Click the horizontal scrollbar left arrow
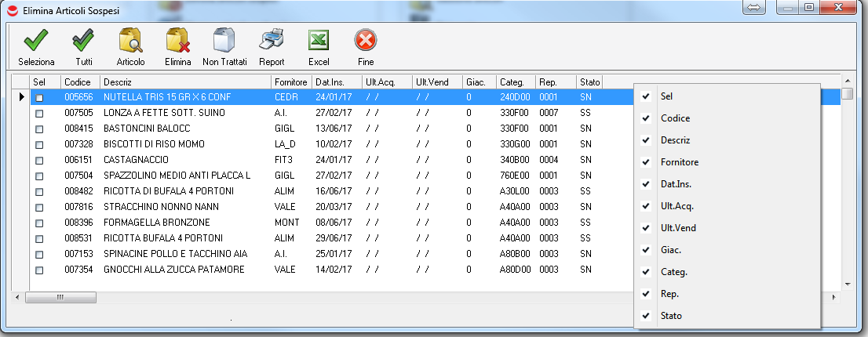868x337 pixels. (18, 298)
